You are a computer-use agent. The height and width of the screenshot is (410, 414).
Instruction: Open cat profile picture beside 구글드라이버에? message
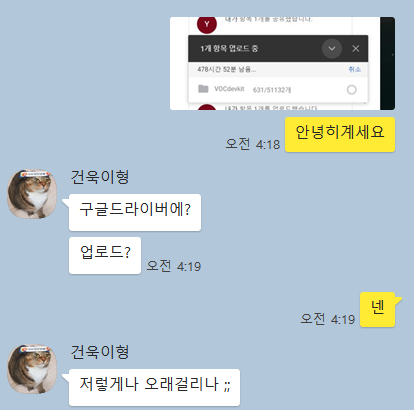point(32,194)
